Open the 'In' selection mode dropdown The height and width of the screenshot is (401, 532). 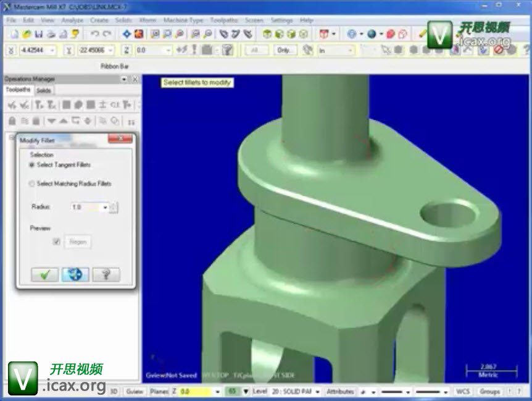tap(350, 50)
